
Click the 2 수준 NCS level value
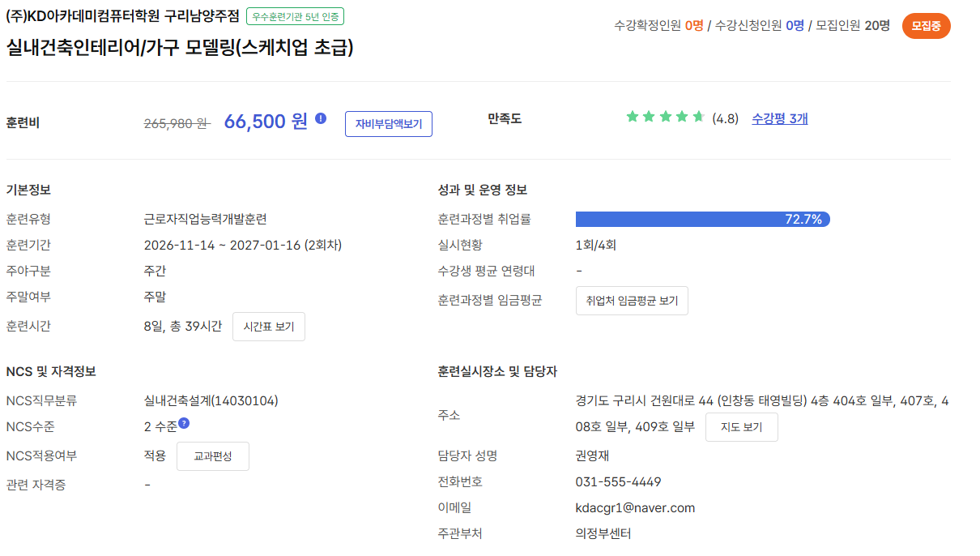click(x=160, y=427)
